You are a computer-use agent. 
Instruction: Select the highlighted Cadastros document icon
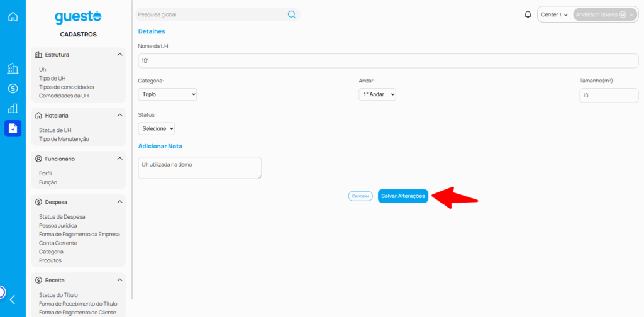coord(13,128)
